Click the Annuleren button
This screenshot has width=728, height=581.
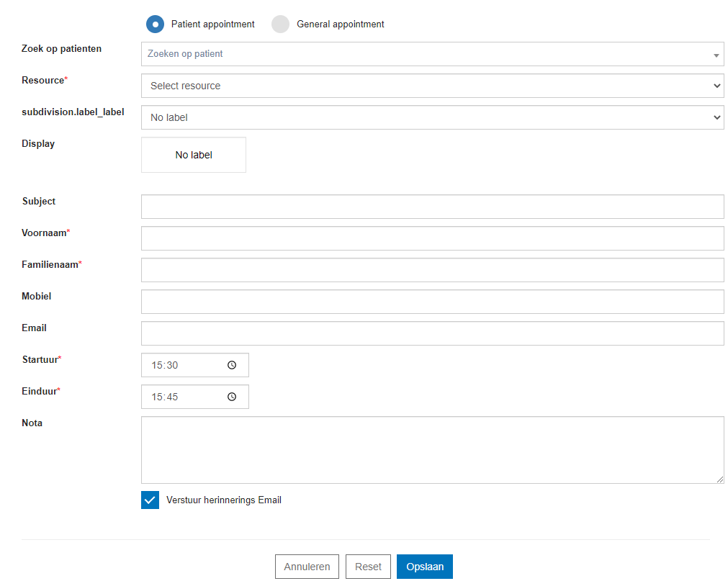click(307, 567)
